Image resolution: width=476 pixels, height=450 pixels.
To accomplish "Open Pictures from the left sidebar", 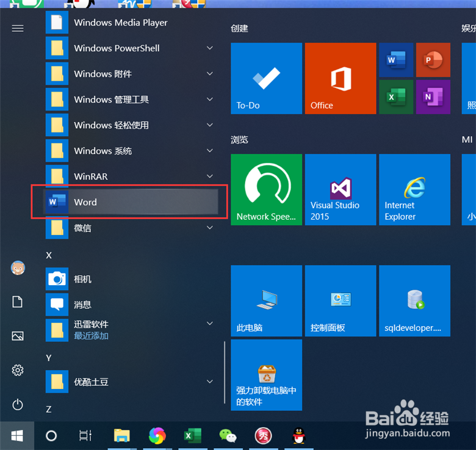I will click(18, 336).
